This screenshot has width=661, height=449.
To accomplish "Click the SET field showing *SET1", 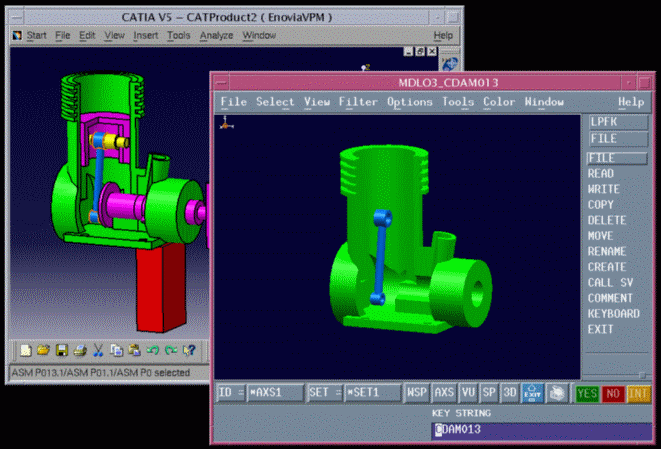I will [x=372, y=393].
